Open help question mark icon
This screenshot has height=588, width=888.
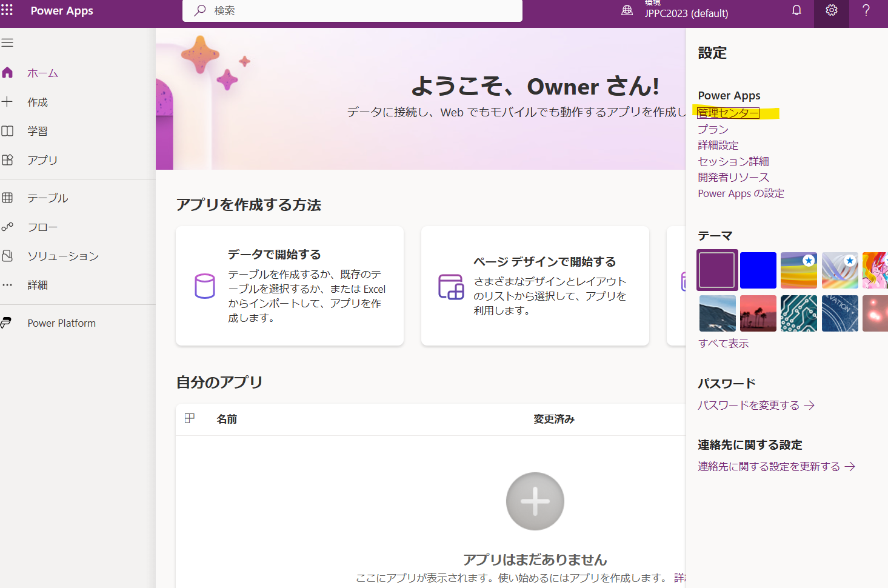pyautogui.click(x=866, y=10)
